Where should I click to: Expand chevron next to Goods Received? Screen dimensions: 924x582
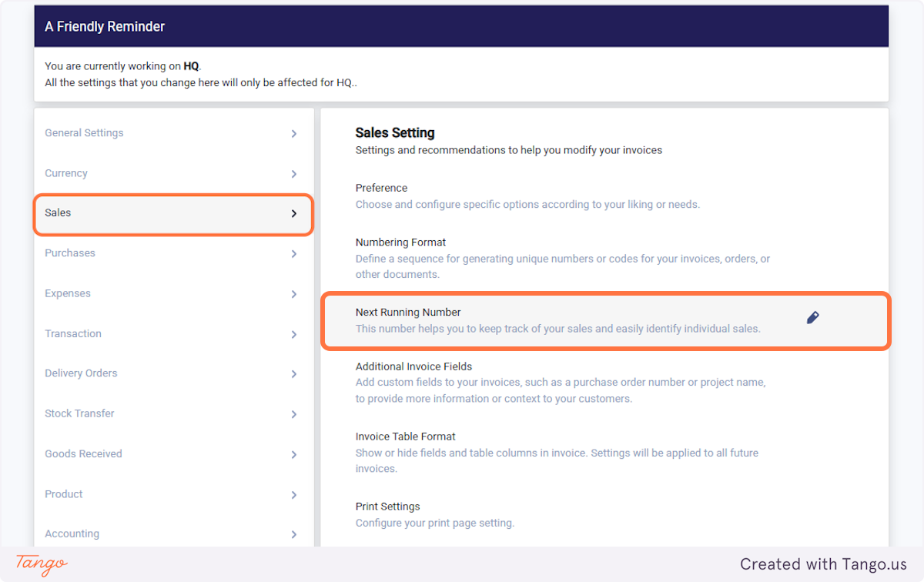[x=294, y=454]
